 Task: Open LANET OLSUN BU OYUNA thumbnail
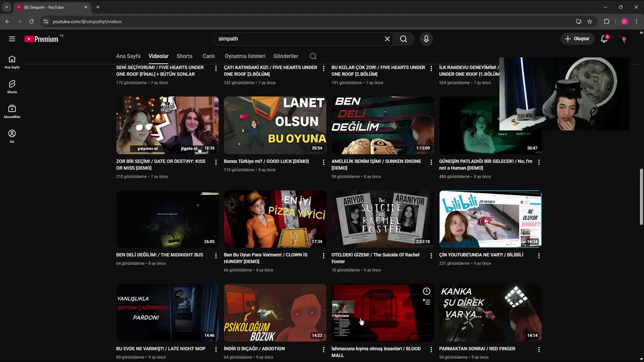point(275,125)
